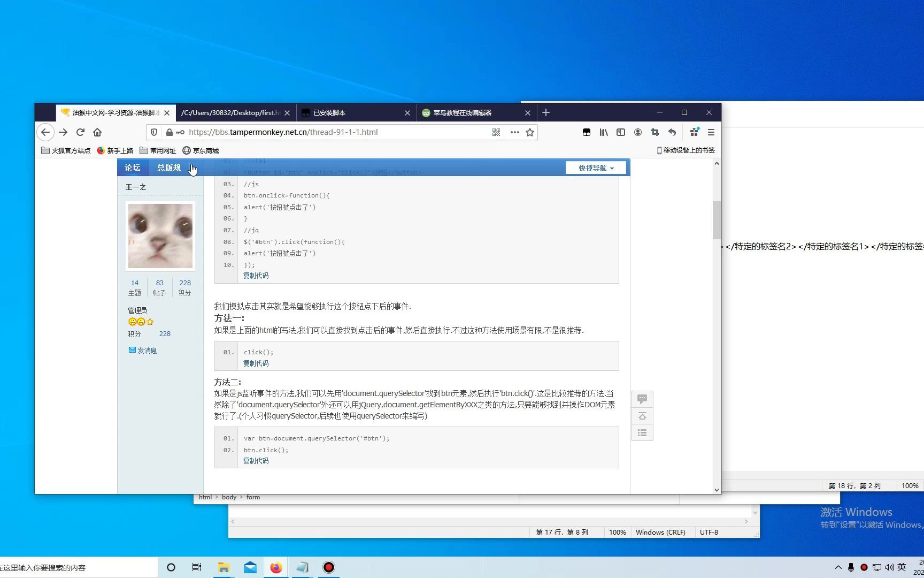Image resolution: width=924 pixels, height=578 pixels.
Task: Copy the click(); code snippet
Action: click(x=256, y=363)
